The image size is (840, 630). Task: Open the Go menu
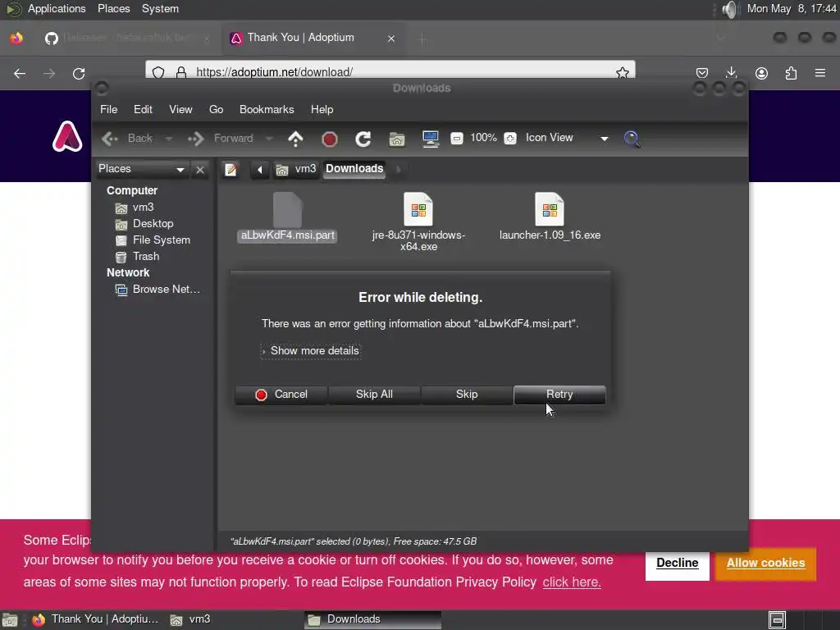[x=216, y=109]
